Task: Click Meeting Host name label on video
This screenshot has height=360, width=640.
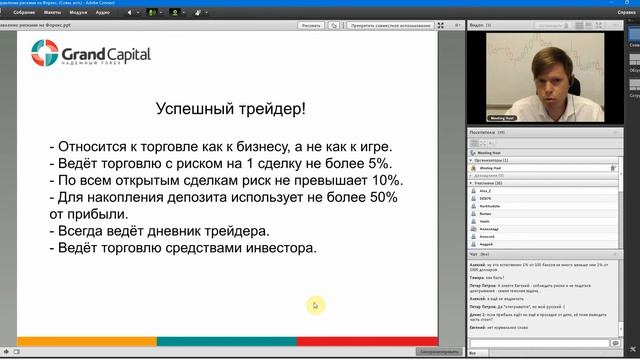Action: pyautogui.click(x=502, y=118)
